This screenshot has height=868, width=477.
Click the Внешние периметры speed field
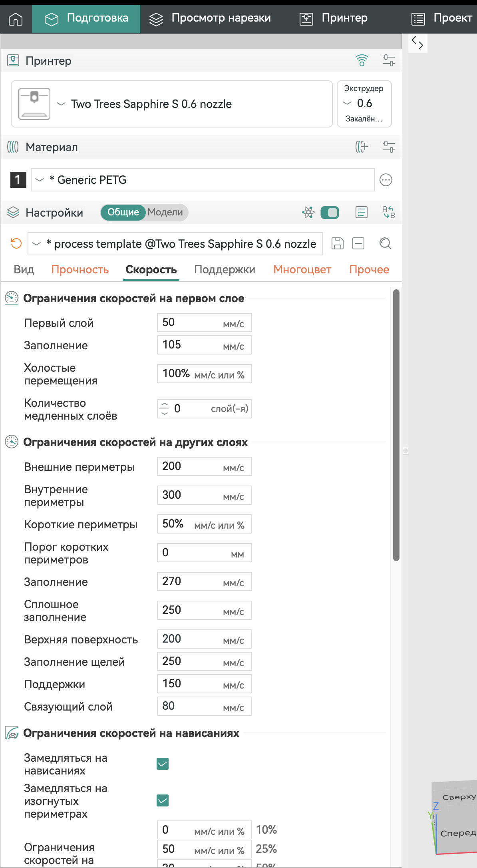[204, 466]
